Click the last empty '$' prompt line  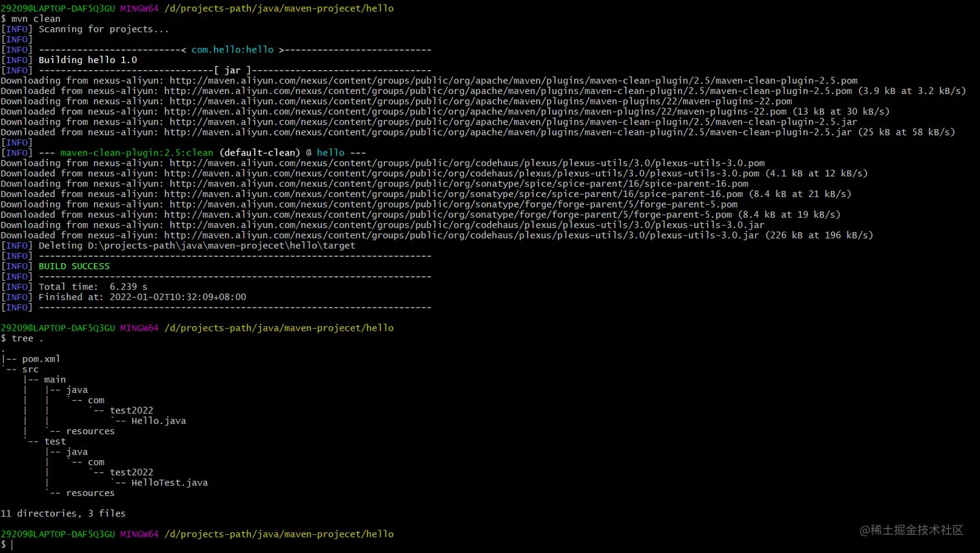click(x=6, y=545)
